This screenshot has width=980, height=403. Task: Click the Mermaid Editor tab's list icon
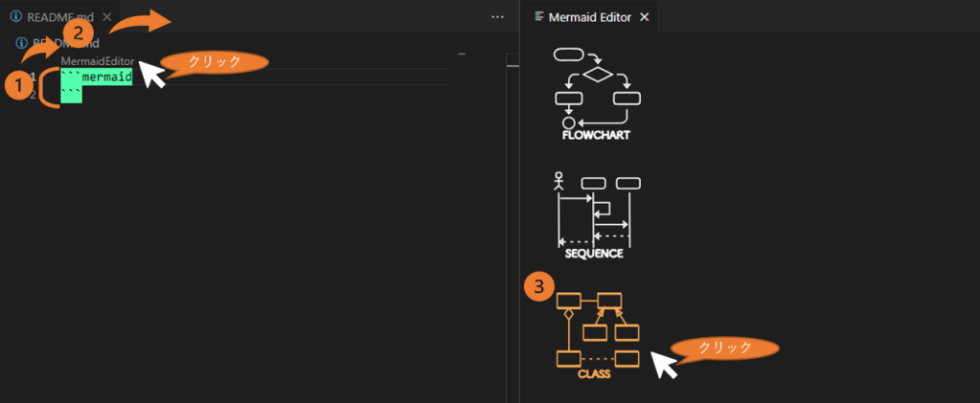[539, 17]
